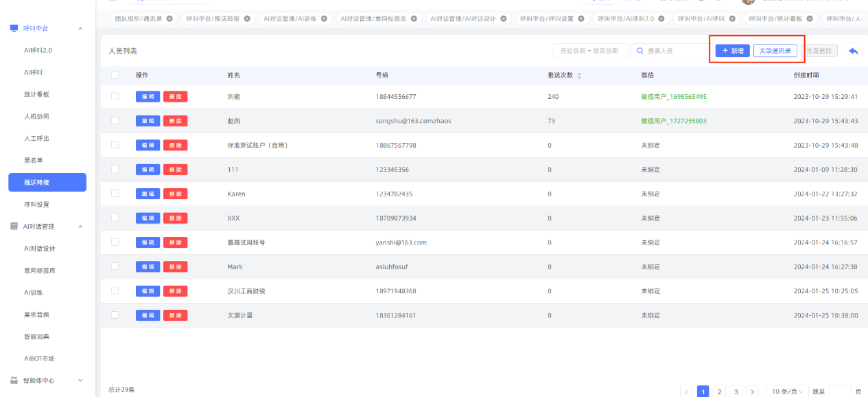Screen dimensions: 868x397
Task: Go to page 2 in pagination
Action: point(720,392)
